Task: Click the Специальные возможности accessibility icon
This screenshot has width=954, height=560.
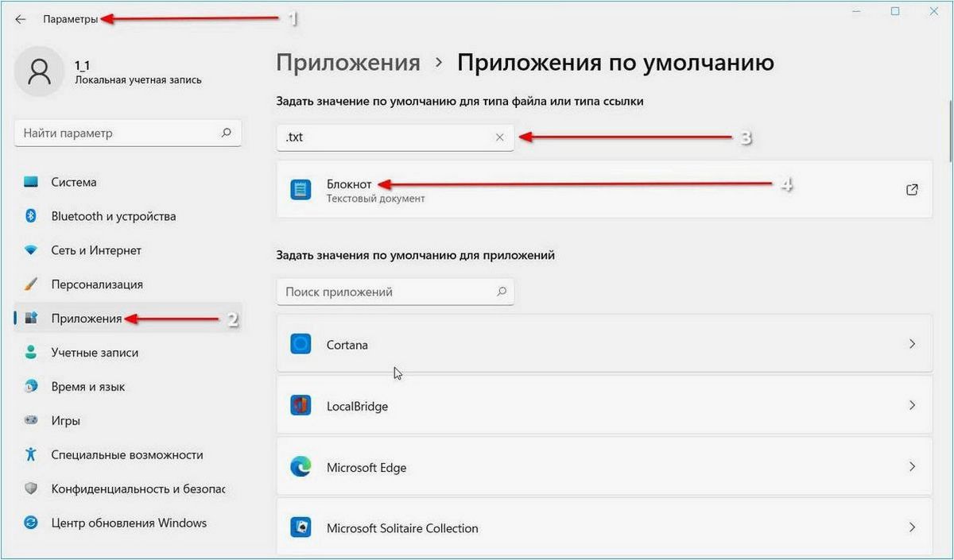Action: [31, 455]
